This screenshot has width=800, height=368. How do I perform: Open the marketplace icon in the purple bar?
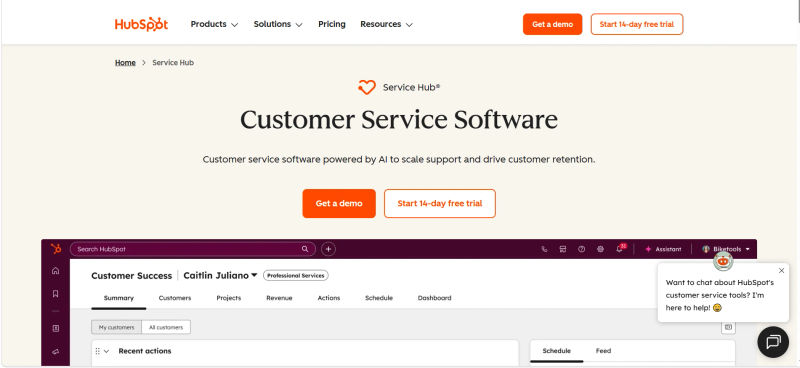pos(563,249)
